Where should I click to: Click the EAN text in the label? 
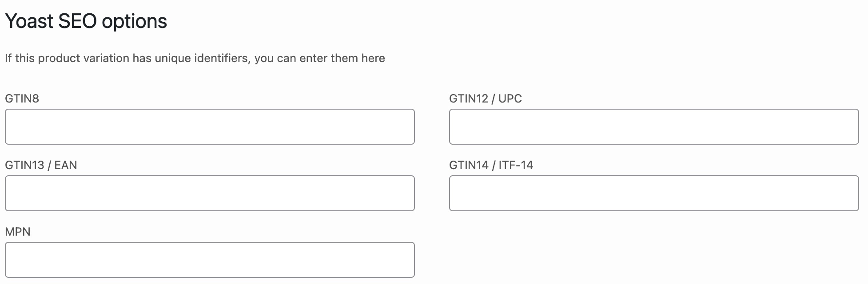66,165
